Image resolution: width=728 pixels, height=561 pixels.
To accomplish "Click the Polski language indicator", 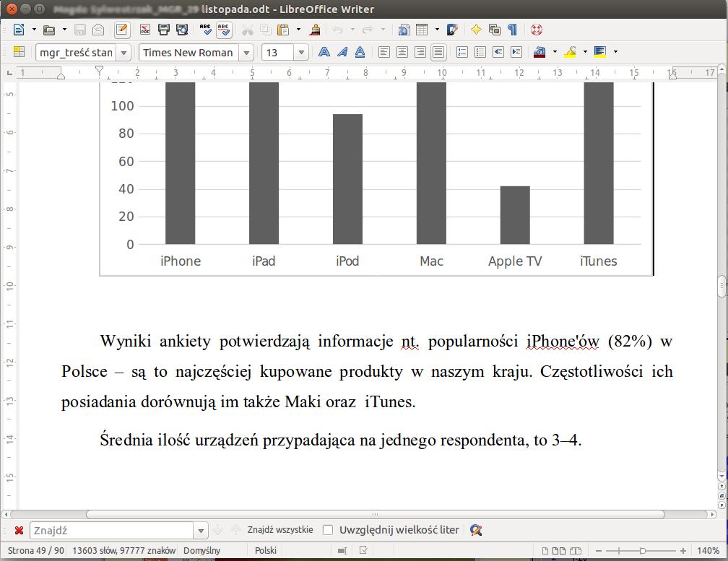I will click(266, 550).
